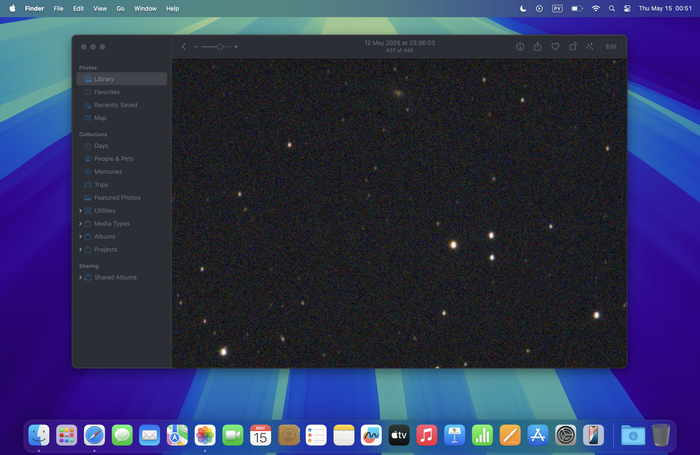700x455 pixels.
Task: Click the zoom slider in toolbar
Action: pos(216,46)
